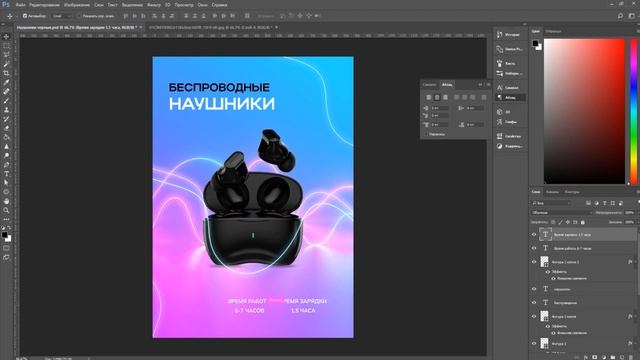This screenshot has width=640, height=360.
Task: Click the Коррекция button in panel dock
Action: tap(510, 146)
